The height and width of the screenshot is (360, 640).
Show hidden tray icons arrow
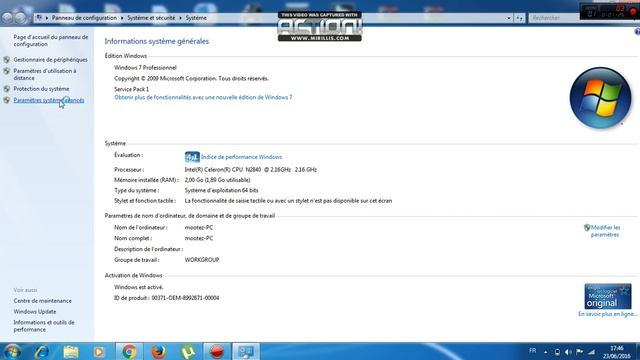point(546,352)
